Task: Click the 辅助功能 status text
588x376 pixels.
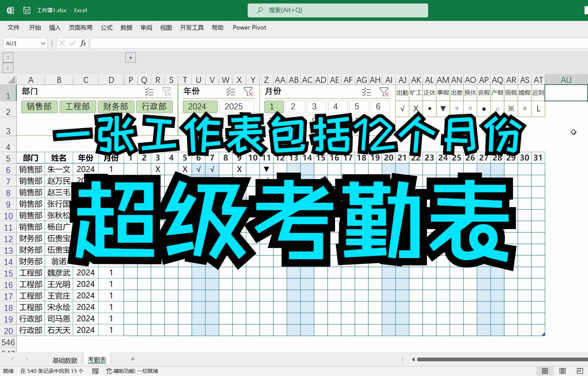Action: tap(136, 371)
